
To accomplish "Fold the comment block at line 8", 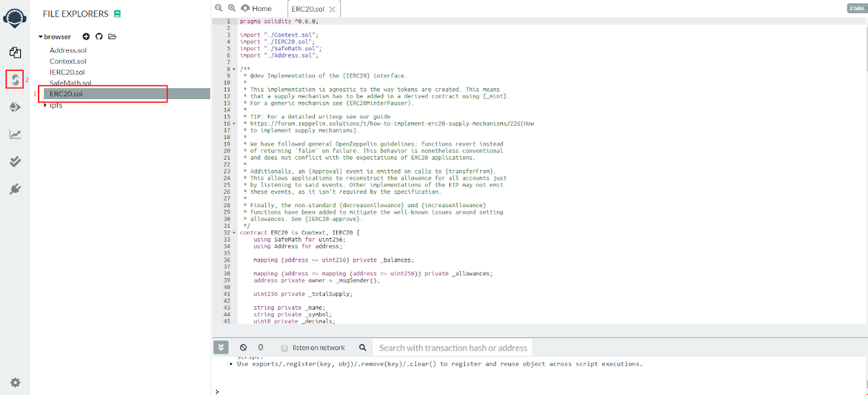I will [x=235, y=69].
